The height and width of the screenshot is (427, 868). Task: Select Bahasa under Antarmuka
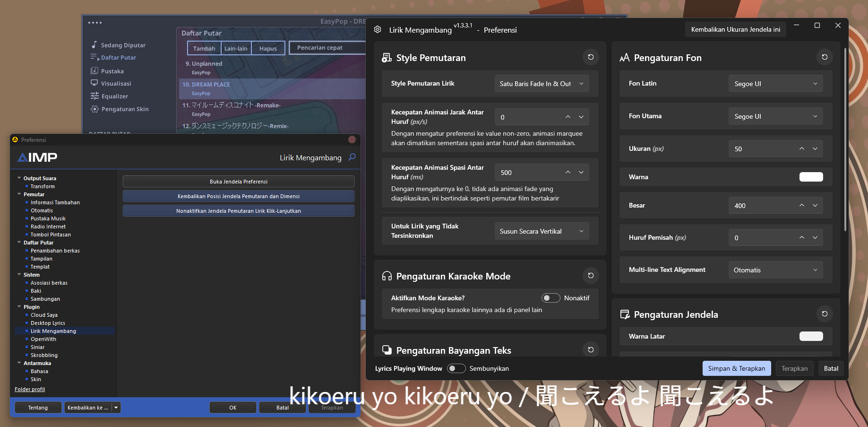pos(39,371)
